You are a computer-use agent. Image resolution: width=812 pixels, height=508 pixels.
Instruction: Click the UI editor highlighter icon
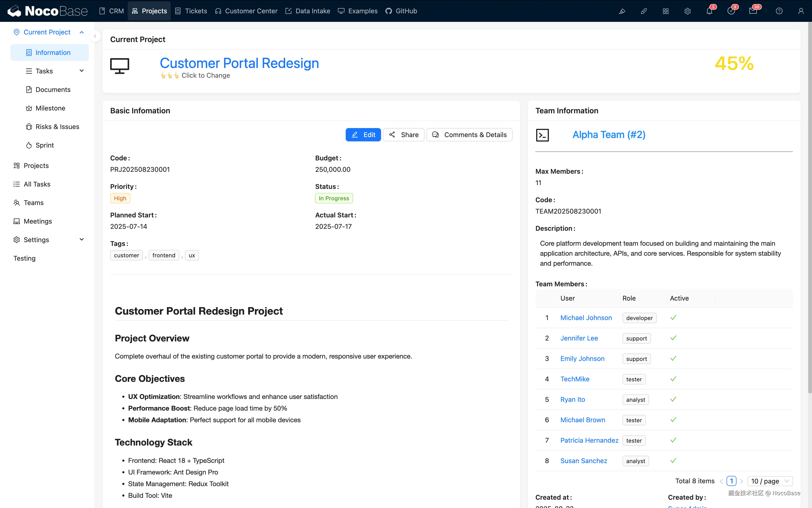(x=622, y=11)
